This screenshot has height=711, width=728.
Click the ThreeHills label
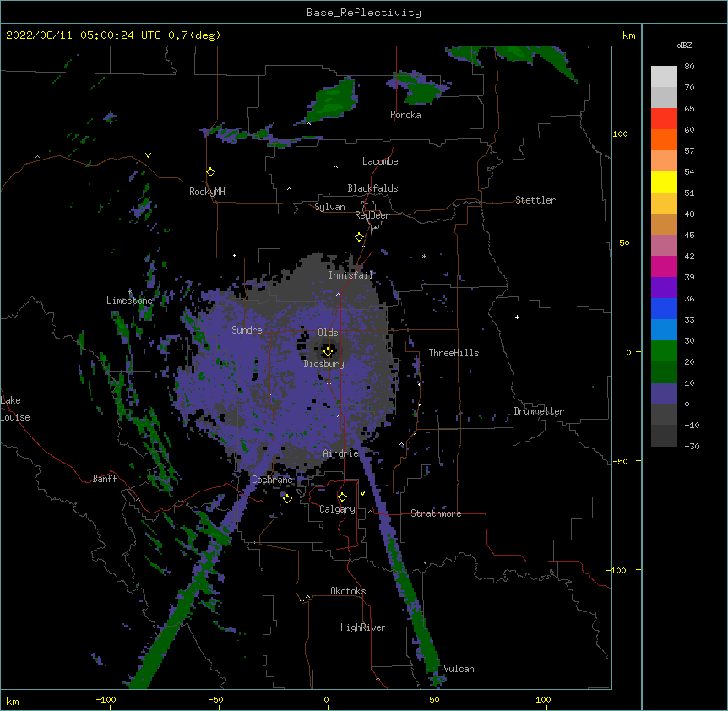pos(454,353)
